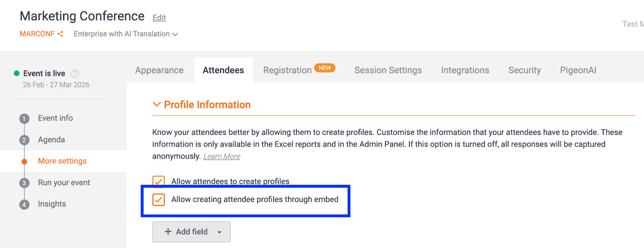Open the Learn More link

coord(221,157)
